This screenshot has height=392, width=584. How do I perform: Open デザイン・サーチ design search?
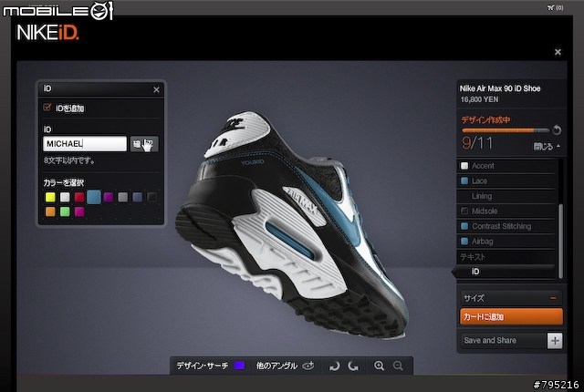click(x=211, y=366)
